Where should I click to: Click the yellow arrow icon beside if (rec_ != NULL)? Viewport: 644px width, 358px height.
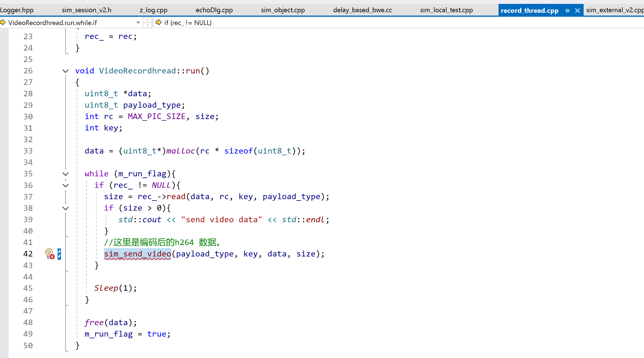click(x=159, y=23)
